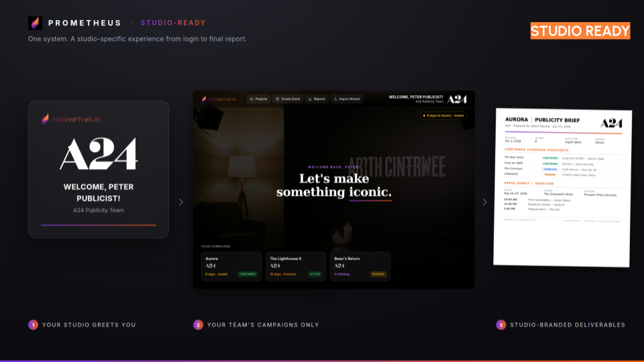644x362 pixels.
Task: Click the PENDING badge on Beau's Return
Action: click(378, 274)
